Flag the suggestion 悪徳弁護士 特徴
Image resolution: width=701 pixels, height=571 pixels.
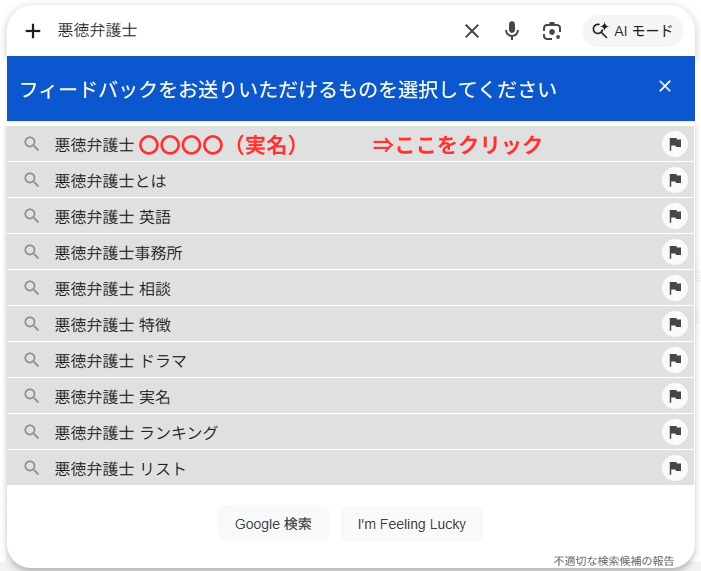coord(675,324)
